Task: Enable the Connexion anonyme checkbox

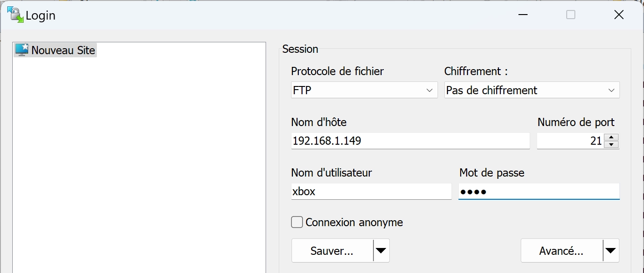Action: (297, 222)
